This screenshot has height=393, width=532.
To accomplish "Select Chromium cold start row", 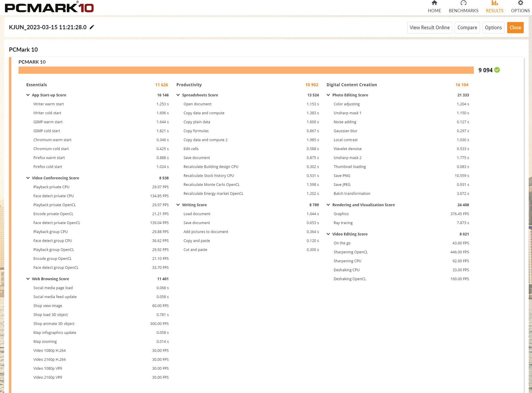I will (101, 149).
